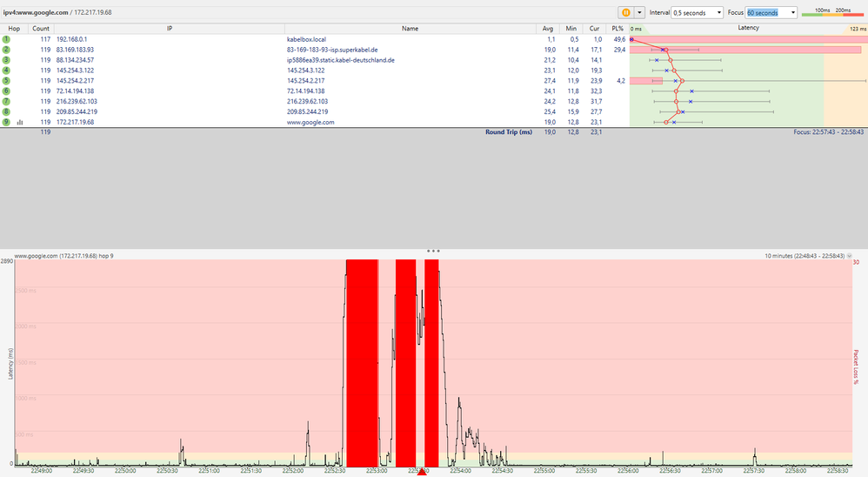Image resolution: width=868 pixels, height=477 pixels.
Task: Toggle the timeline graph icon on hop 9
Action: pos(20,123)
